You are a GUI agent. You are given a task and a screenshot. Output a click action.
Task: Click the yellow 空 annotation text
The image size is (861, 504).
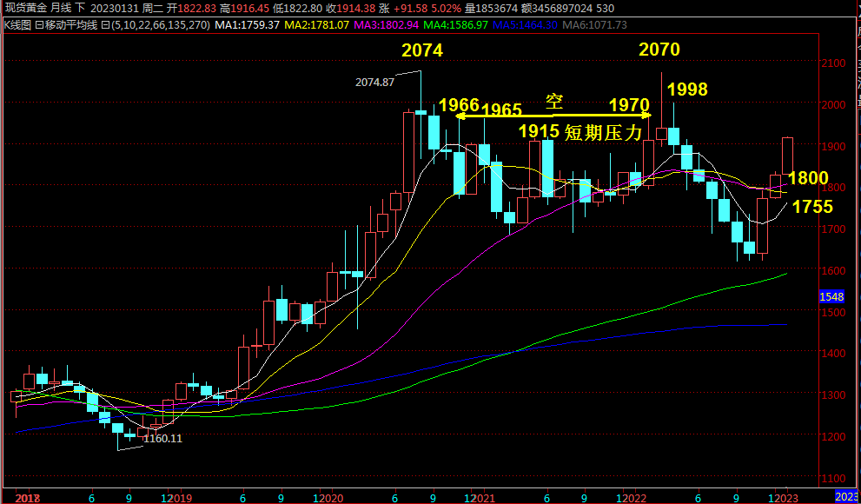[x=554, y=101]
